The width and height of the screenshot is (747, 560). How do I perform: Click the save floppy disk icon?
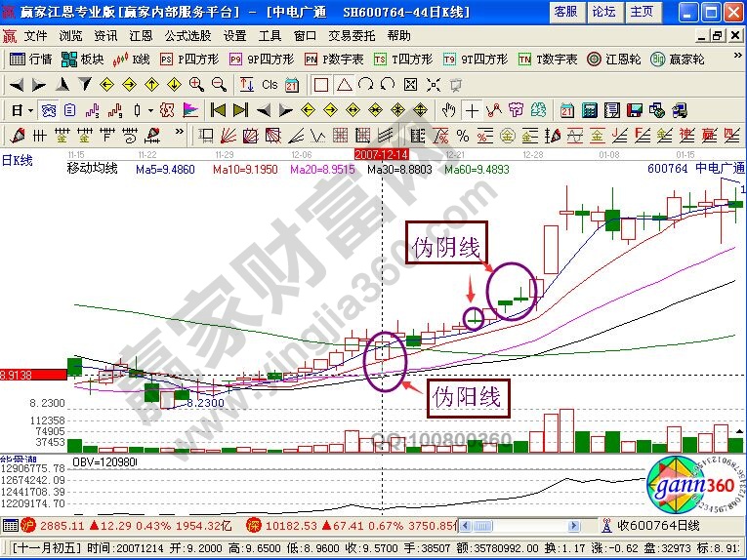coord(634,110)
